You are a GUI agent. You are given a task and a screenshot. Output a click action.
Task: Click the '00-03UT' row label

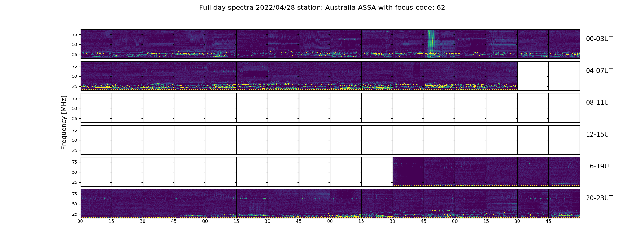[599, 39]
